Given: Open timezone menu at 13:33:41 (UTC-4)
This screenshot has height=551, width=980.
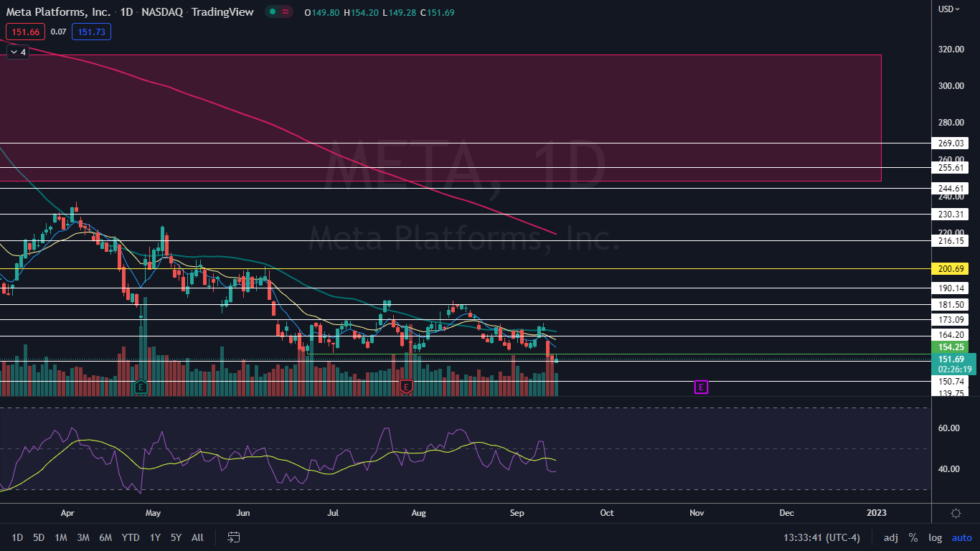Looking at the screenshot, I should [x=821, y=537].
